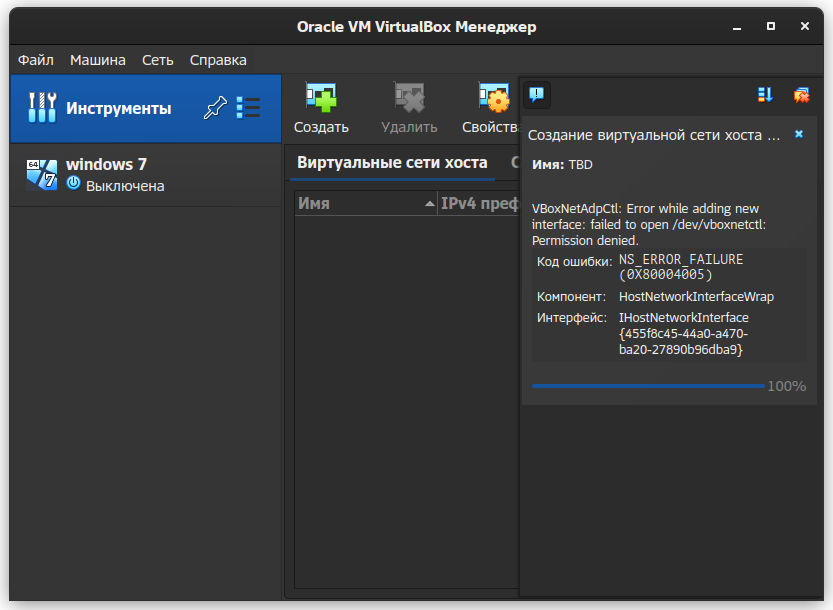Click the Remove (Удалить) network toolbar icon
This screenshot has height=610, width=833.
pos(409,98)
